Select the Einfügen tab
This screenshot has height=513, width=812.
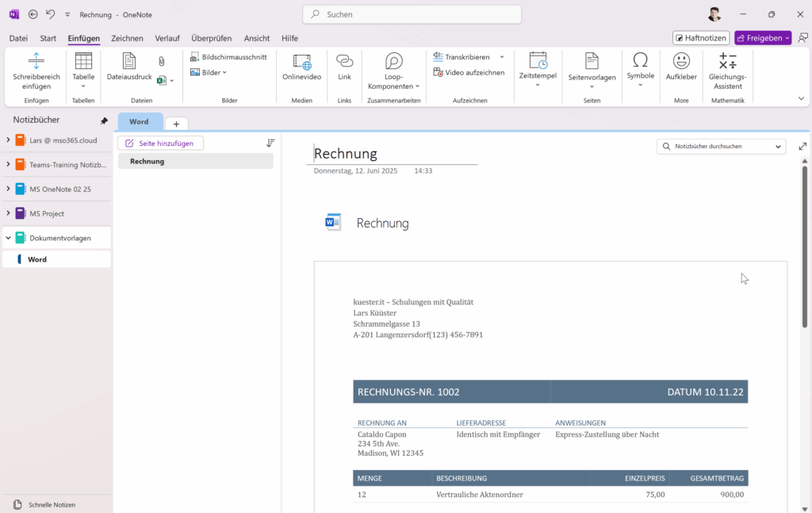pos(84,38)
